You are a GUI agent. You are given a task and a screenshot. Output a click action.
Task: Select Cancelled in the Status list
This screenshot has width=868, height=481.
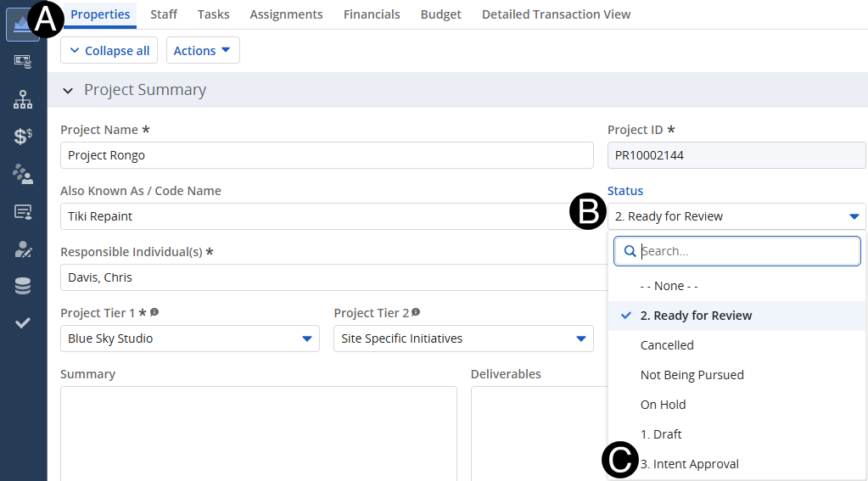667,345
